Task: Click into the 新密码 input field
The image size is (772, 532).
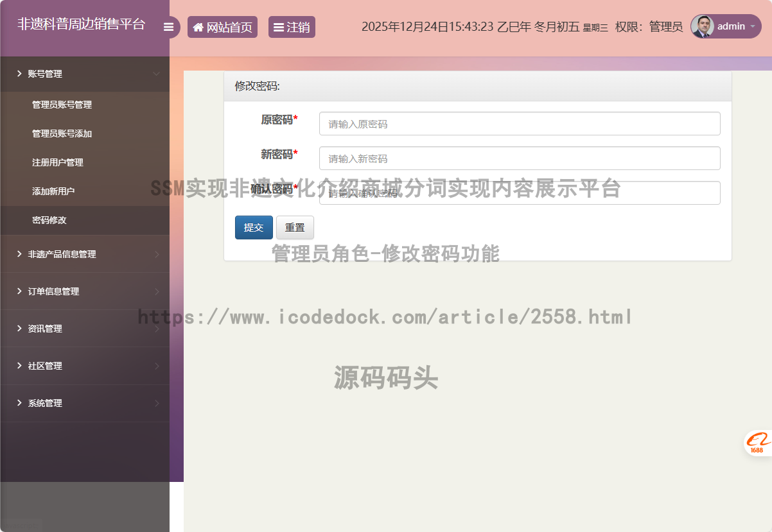Action: pyautogui.click(x=519, y=159)
